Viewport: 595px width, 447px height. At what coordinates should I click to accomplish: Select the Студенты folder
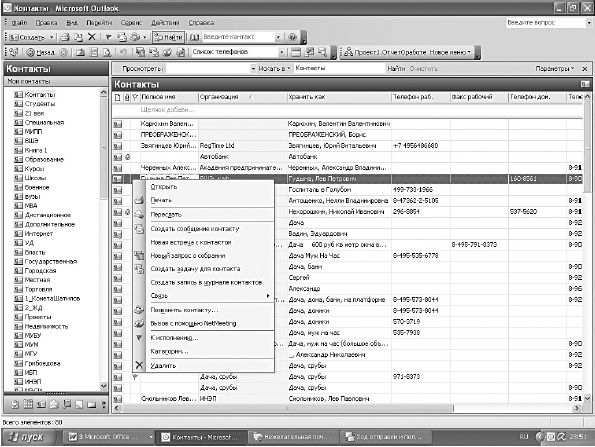40,104
